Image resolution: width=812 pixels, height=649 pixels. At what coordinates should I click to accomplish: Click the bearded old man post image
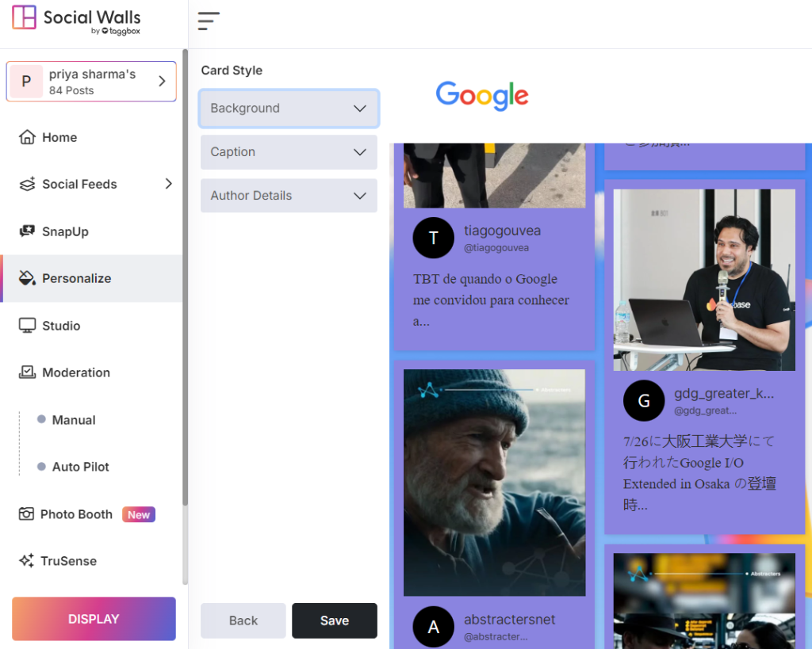494,482
